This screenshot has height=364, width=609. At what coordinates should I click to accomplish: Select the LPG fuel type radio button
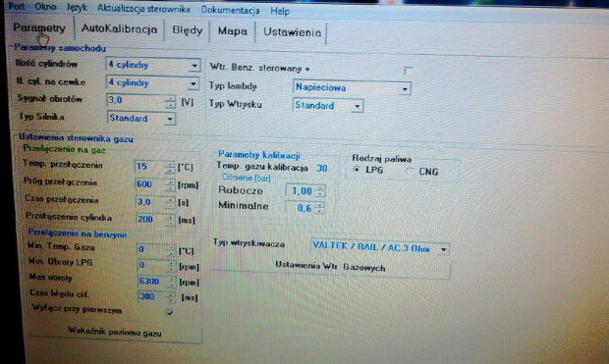pos(356,170)
